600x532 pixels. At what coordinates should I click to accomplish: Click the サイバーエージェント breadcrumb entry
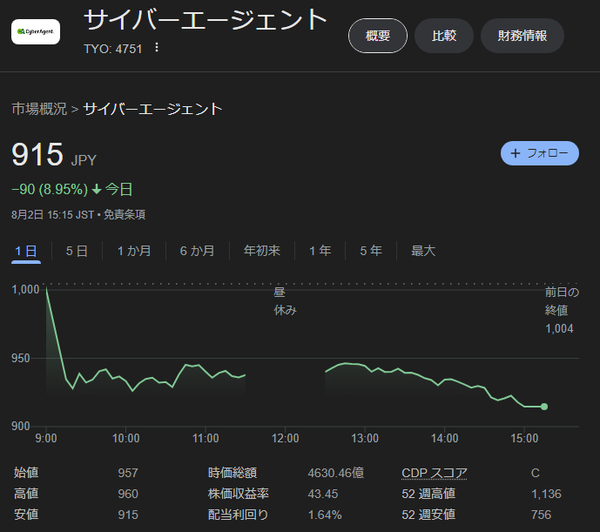point(153,109)
